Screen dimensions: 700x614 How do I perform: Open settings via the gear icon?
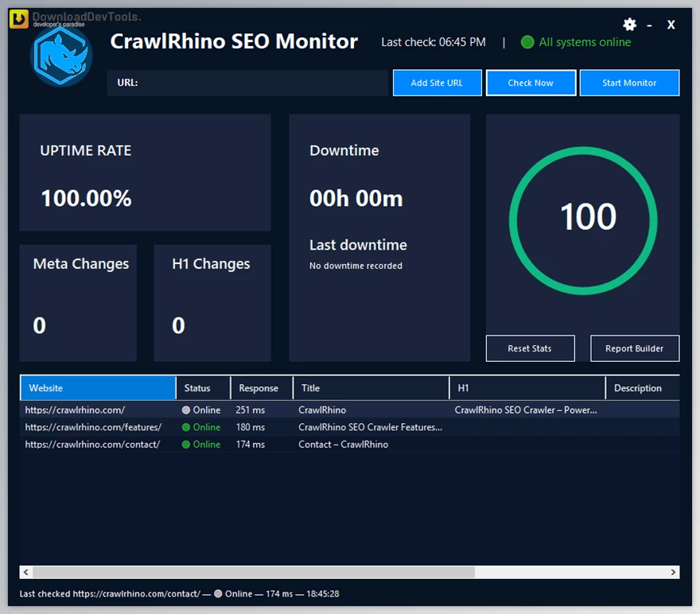coord(629,25)
